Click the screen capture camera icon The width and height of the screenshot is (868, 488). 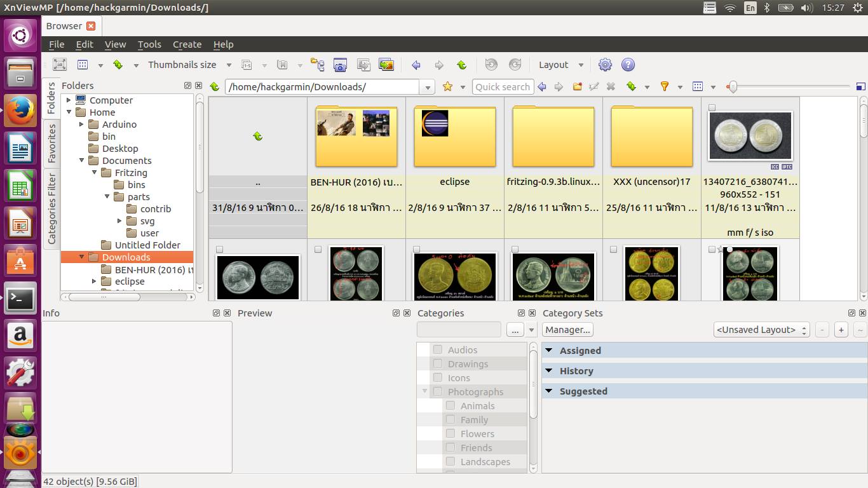340,65
